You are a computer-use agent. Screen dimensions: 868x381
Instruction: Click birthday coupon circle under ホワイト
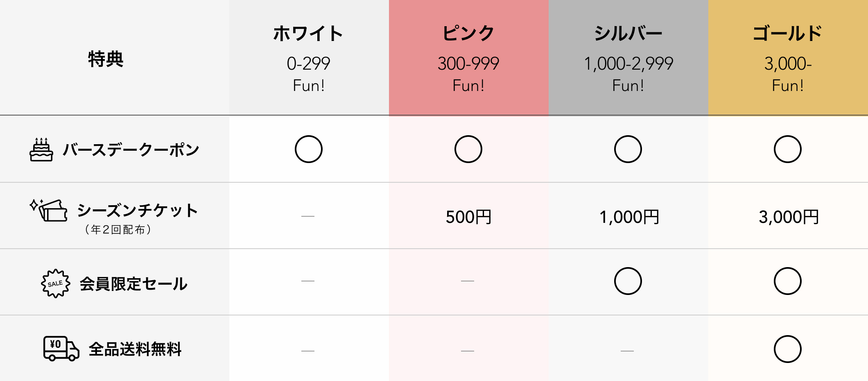click(x=308, y=149)
